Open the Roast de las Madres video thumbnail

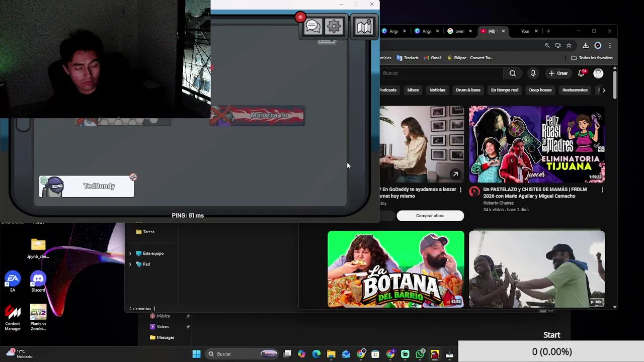537,144
